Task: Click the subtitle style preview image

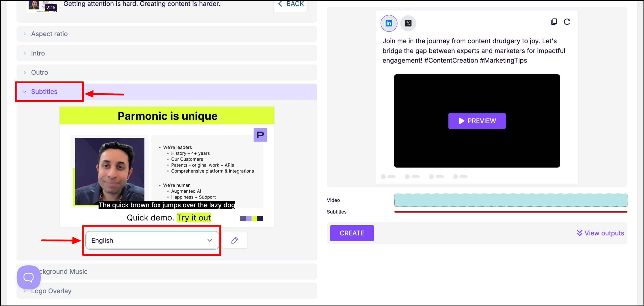Action: pyautogui.click(x=167, y=167)
